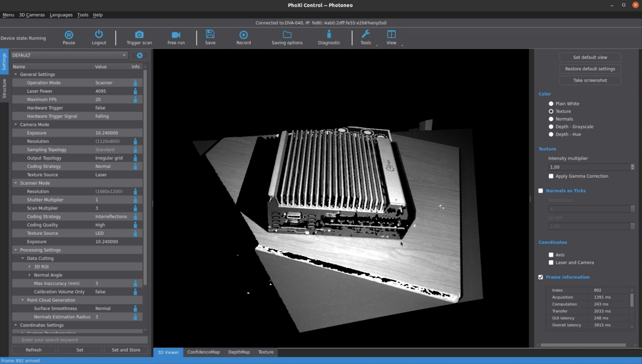Open the DEFAULT profile dropdown
642x364 pixels.
pyautogui.click(x=124, y=55)
